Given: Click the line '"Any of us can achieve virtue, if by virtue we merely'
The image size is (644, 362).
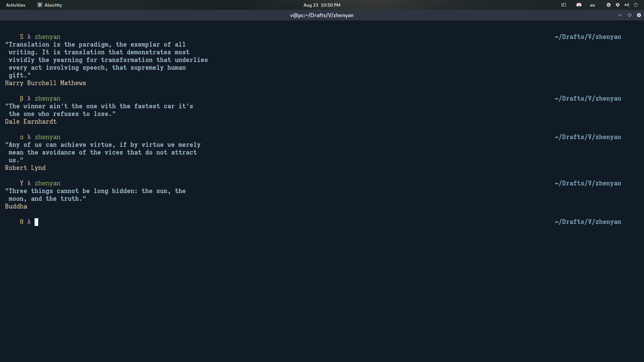Looking at the screenshot, I should [103, 145].
